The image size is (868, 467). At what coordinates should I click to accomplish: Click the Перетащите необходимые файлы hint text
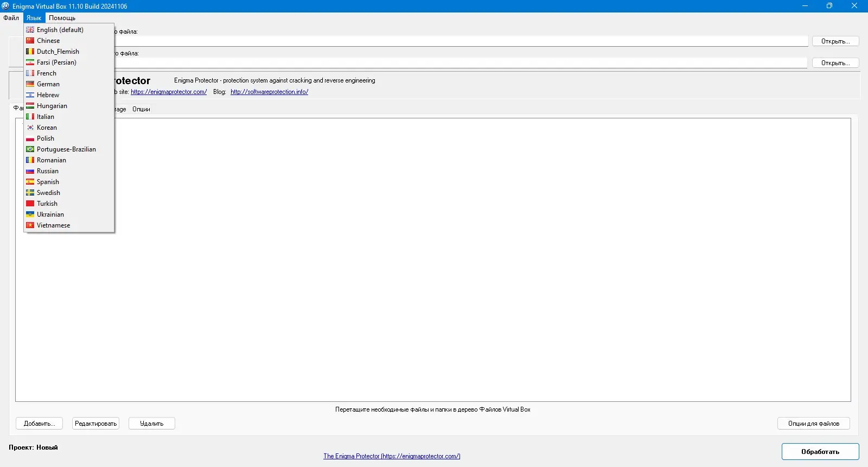(x=433, y=409)
